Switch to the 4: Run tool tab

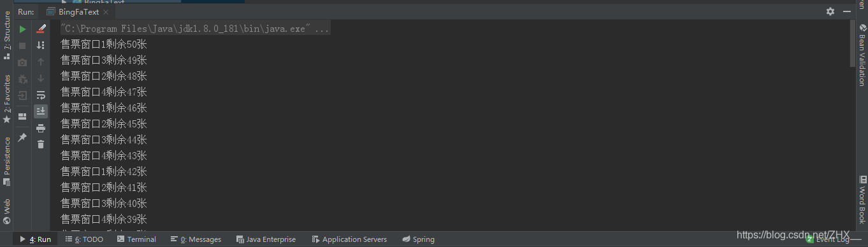35,239
